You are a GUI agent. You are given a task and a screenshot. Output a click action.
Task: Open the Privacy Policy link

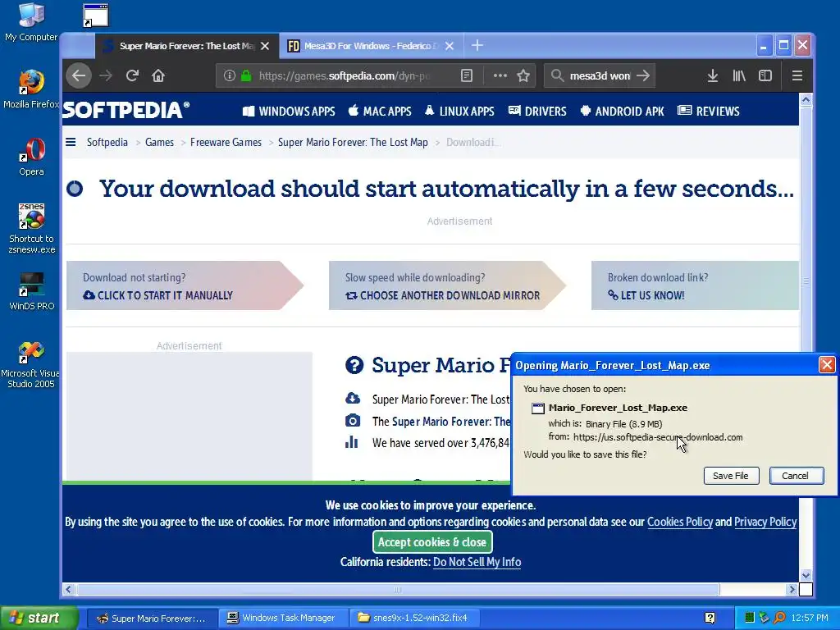(765, 522)
